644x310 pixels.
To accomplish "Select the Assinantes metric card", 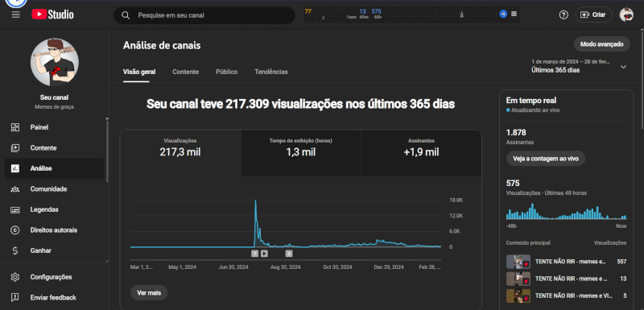I will [x=421, y=153].
